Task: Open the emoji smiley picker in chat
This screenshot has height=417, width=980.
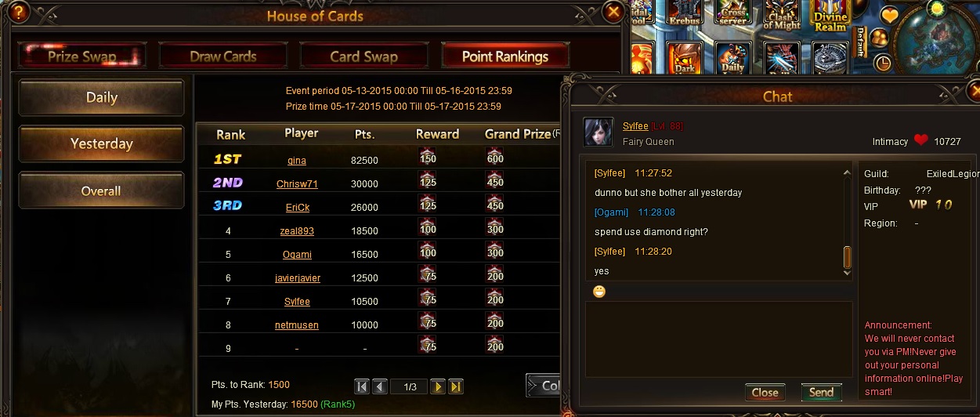Action: coord(599,292)
